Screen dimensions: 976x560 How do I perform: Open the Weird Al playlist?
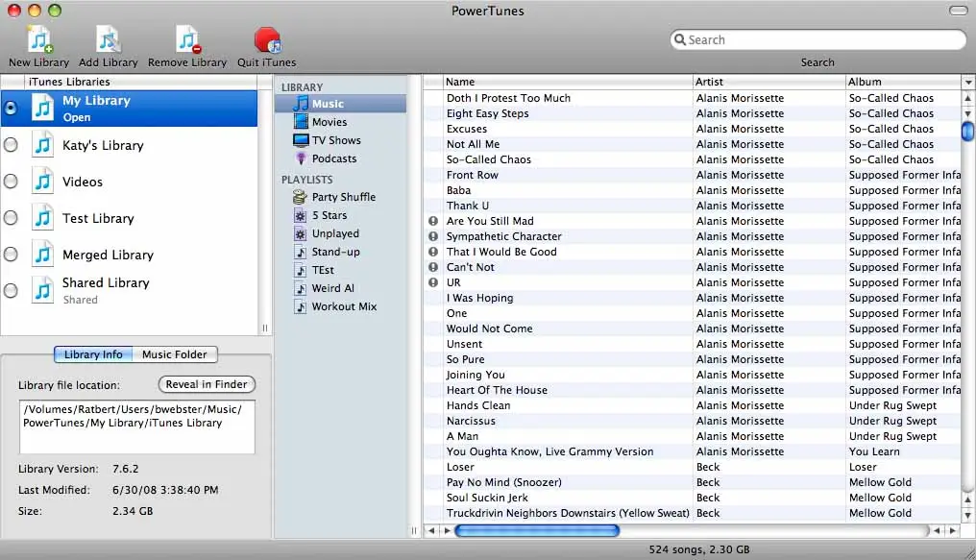tap(340, 288)
